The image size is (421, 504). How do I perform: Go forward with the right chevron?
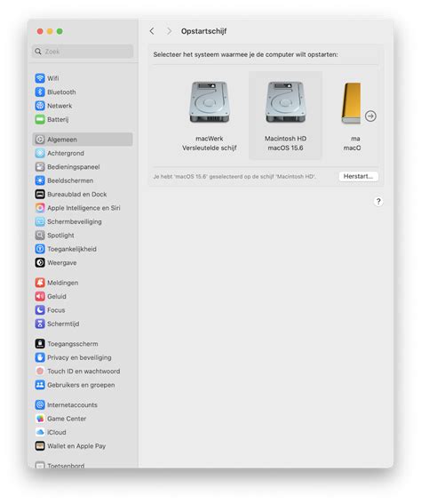click(x=169, y=31)
